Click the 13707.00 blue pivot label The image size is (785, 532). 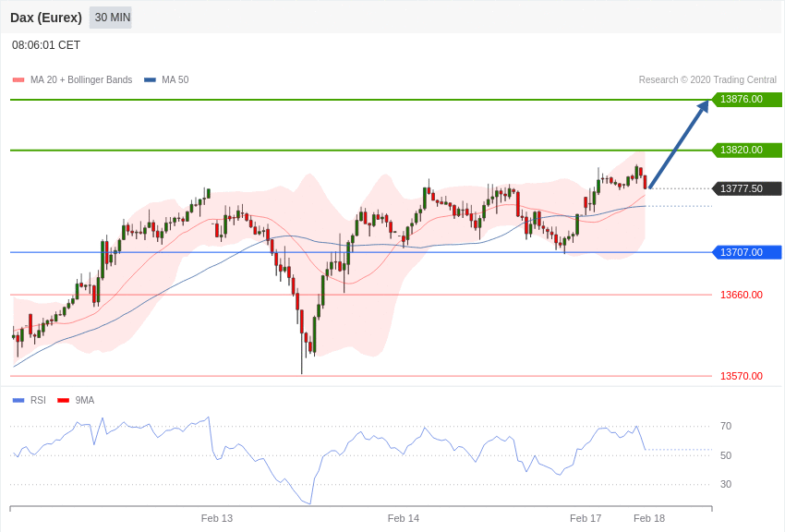point(747,252)
